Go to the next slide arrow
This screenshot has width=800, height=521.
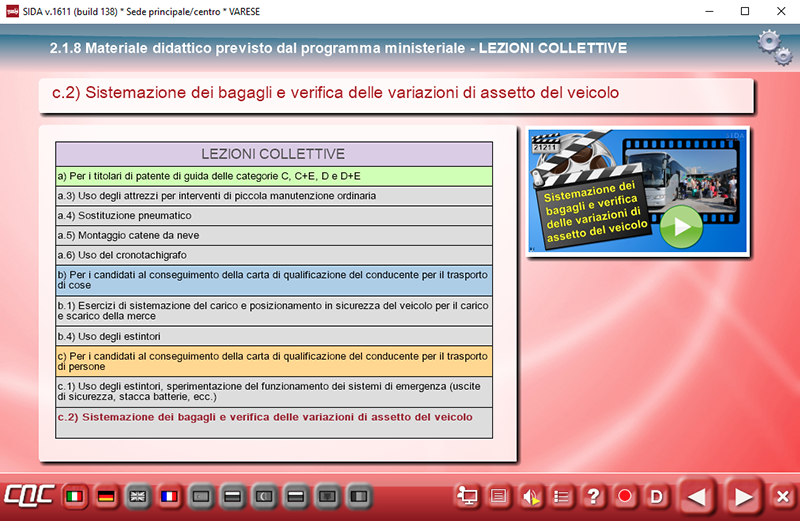pyautogui.click(x=743, y=495)
